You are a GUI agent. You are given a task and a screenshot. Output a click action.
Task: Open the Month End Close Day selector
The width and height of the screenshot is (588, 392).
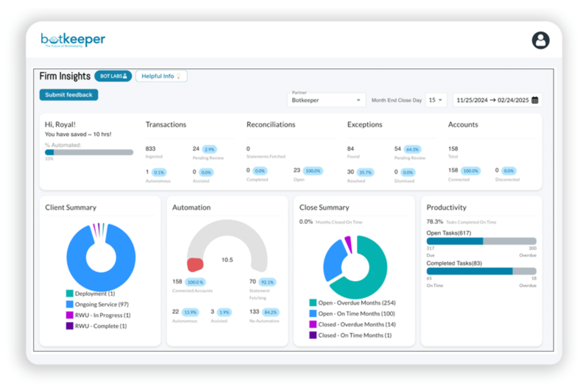pyautogui.click(x=436, y=100)
